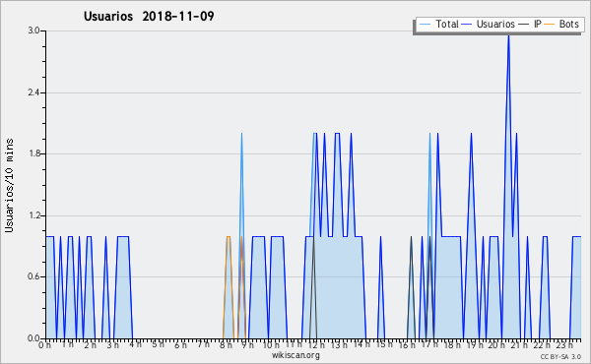Click the '12 h' x-axis label
The image size is (591, 364).
pos(316,345)
